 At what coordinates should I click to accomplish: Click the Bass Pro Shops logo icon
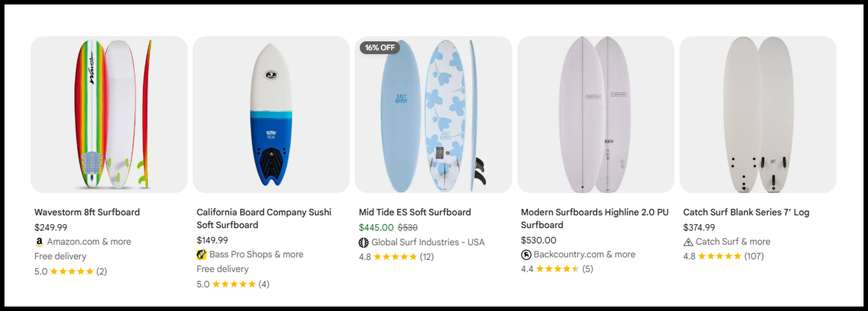click(201, 255)
